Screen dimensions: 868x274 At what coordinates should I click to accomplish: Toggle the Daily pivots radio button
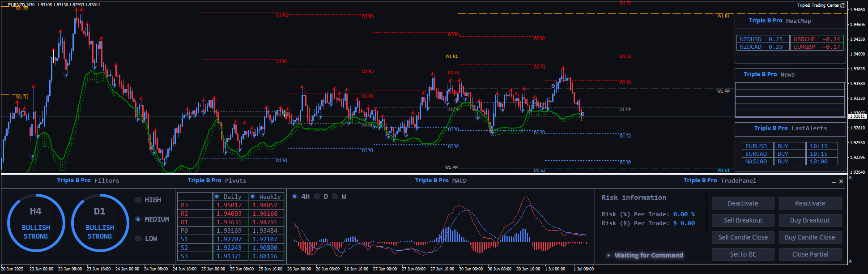217,197
